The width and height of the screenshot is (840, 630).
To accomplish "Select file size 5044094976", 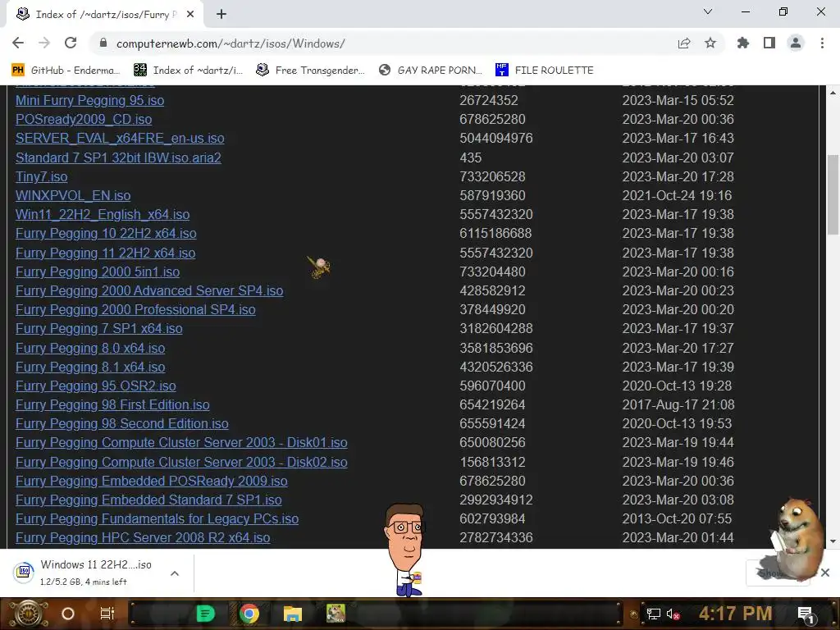I will click(496, 138).
